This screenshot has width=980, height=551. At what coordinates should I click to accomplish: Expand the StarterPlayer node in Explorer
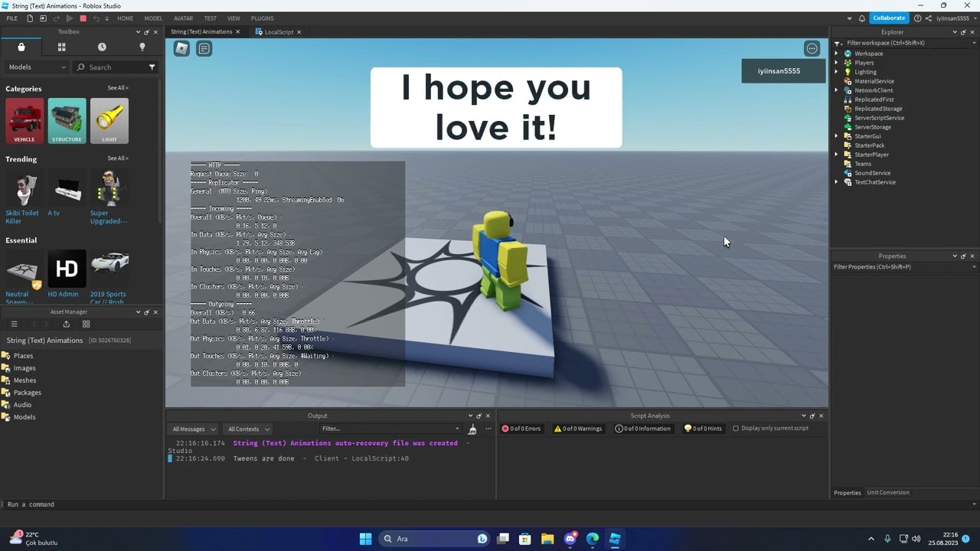[836, 155]
